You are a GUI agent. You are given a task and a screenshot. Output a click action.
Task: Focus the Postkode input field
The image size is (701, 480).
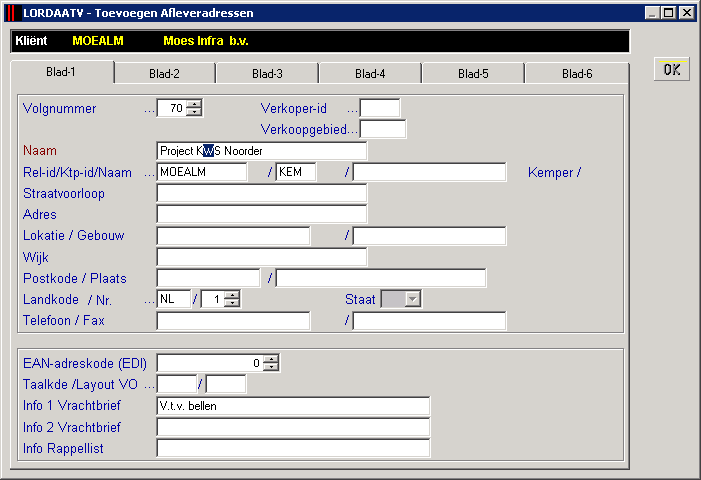click(x=208, y=278)
